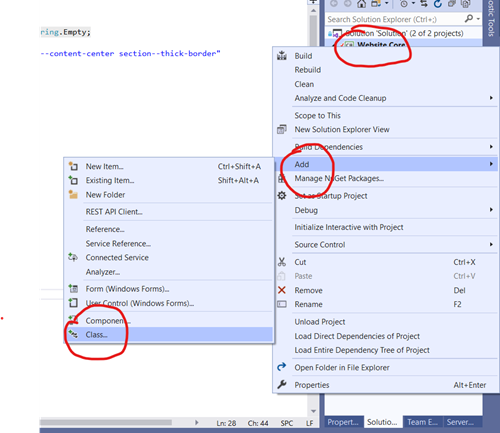Screen dimensions: 500x433
Task: Open the search options dropdown arrow
Action: tap(478, 19)
